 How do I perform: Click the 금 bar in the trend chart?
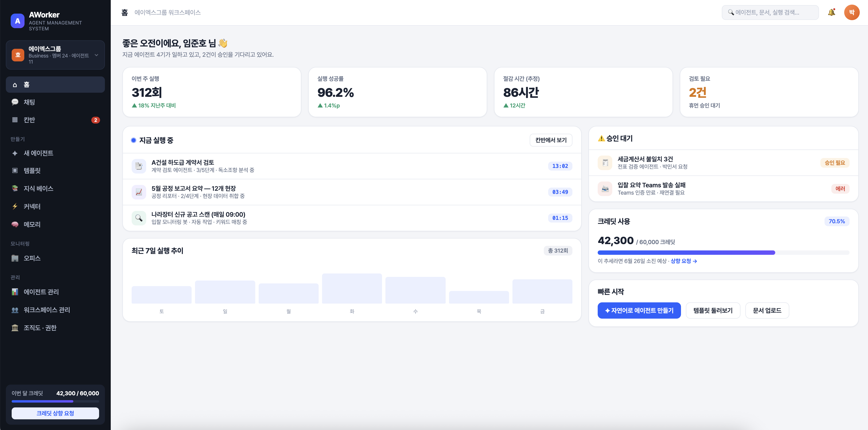[x=542, y=291]
